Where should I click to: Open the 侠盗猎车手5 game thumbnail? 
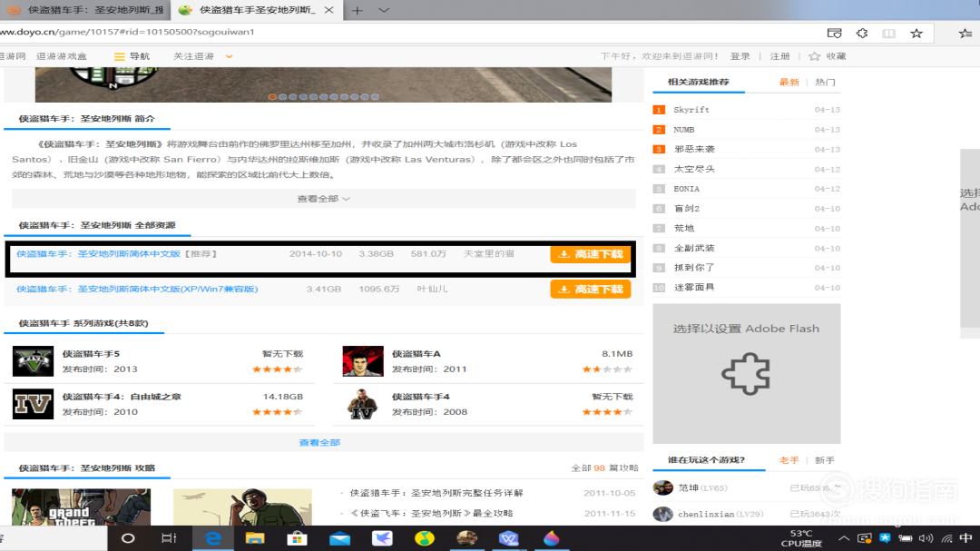point(34,361)
